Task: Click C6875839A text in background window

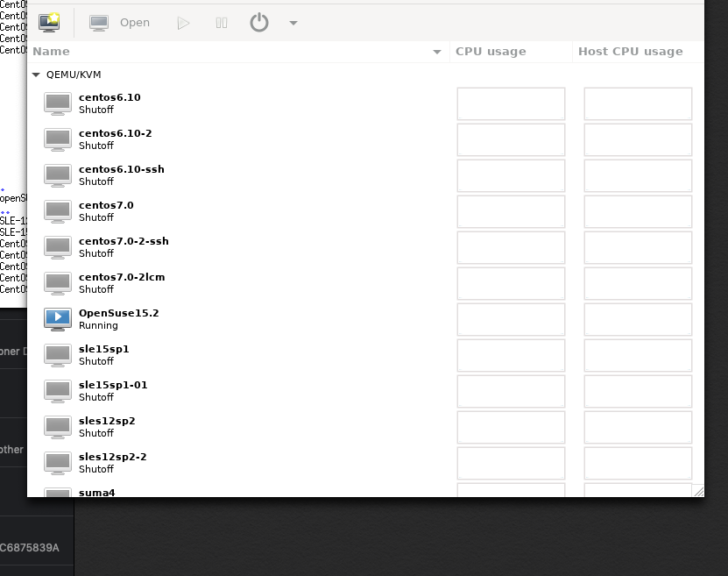Action: coord(29,548)
